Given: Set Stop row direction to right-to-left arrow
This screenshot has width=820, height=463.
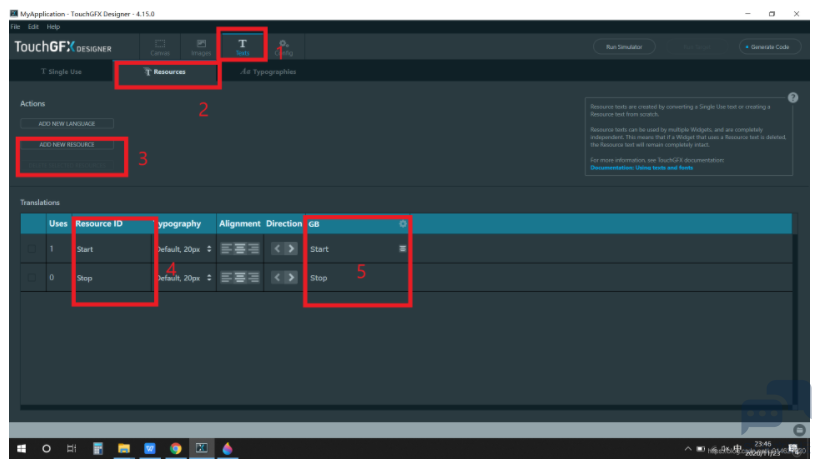Looking at the screenshot, I should coord(277,277).
